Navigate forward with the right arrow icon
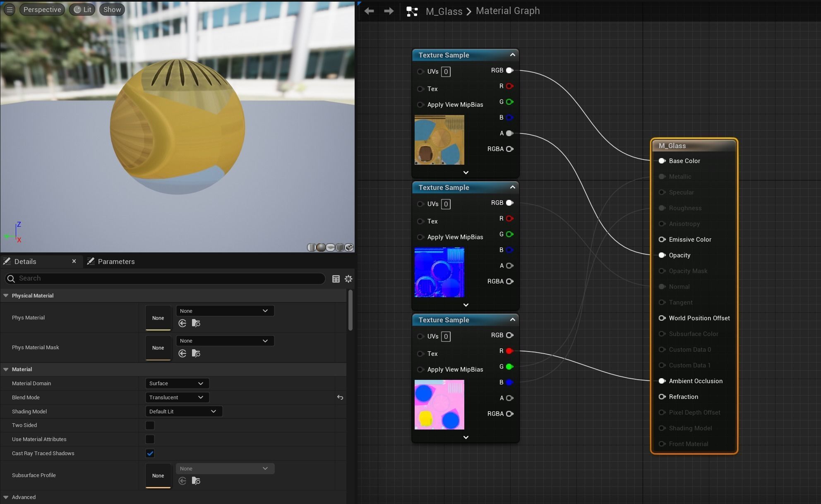Screen dimensions: 821x504 pos(389,11)
